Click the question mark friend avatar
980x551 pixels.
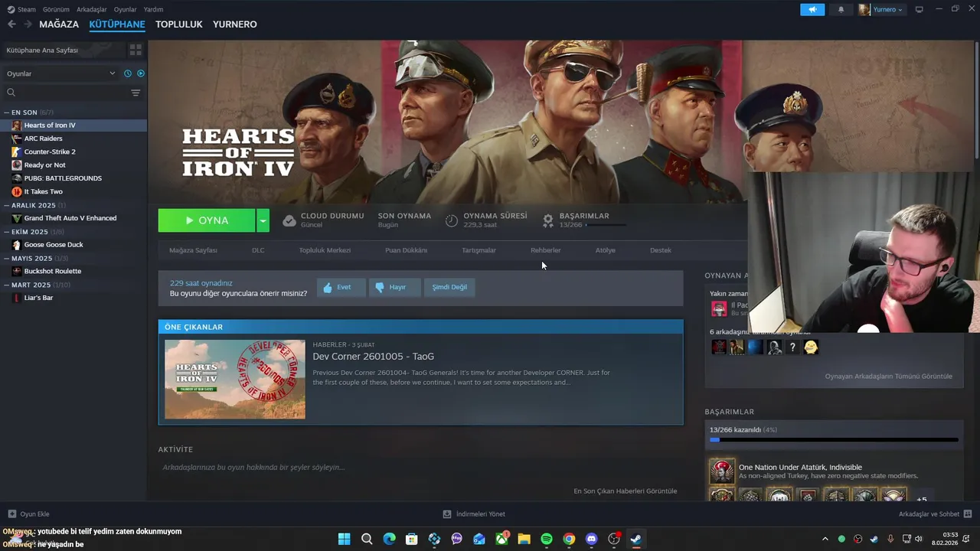pyautogui.click(x=792, y=347)
